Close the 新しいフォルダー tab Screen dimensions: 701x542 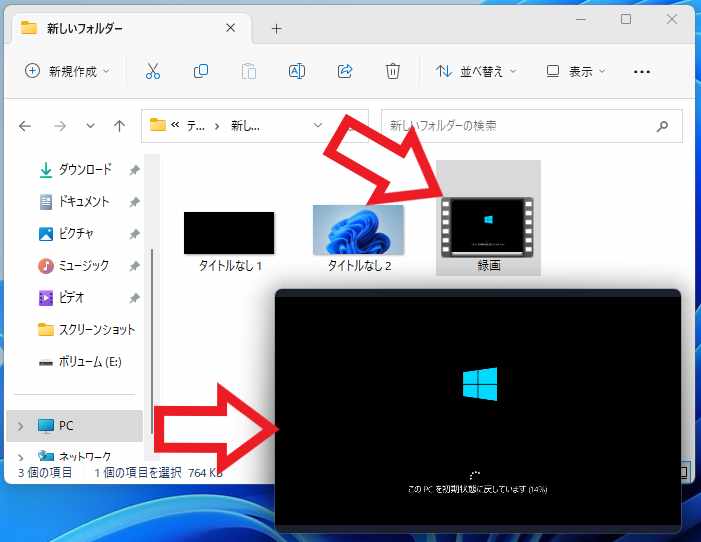click(231, 28)
